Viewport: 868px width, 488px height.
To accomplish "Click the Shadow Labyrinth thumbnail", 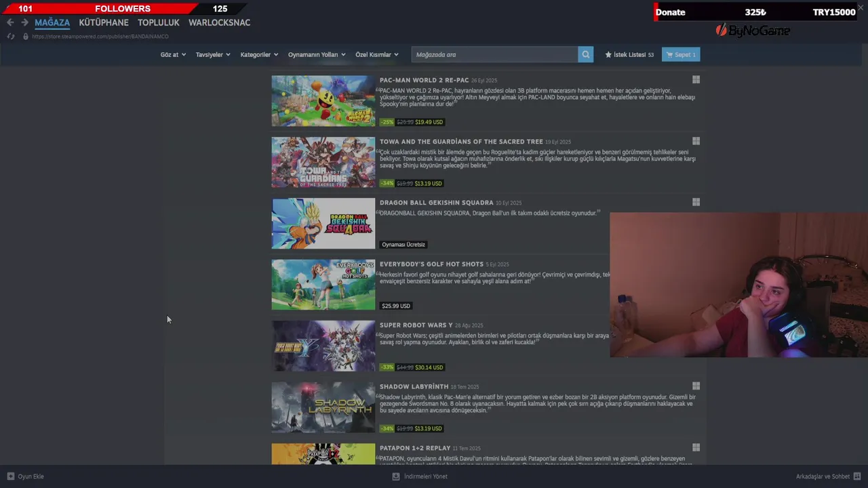I will (x=323, y=407).
